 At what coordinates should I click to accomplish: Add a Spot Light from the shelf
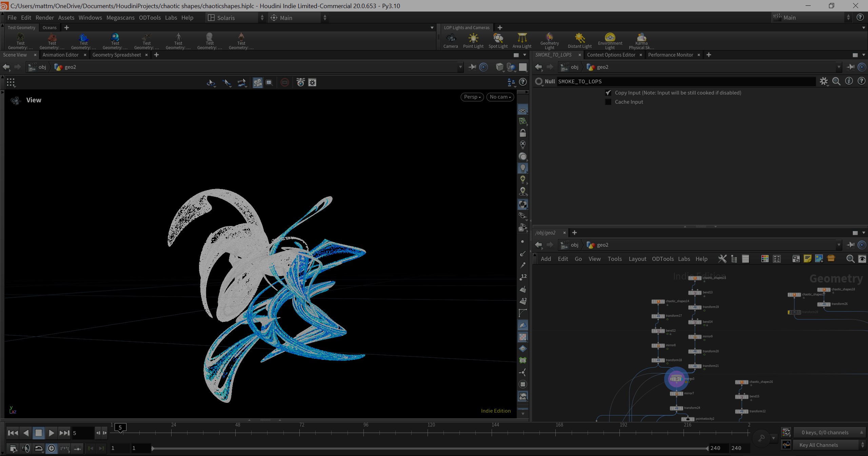[x=498, y=41]
